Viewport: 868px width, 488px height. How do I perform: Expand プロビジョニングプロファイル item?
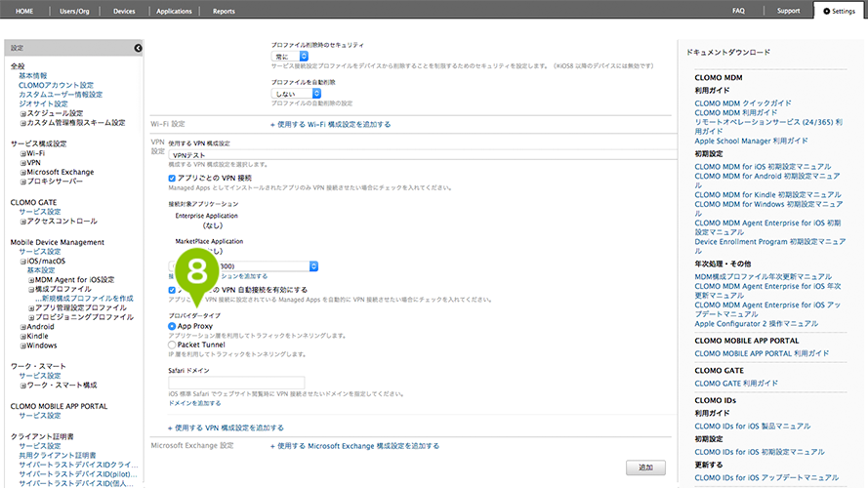[31, 318]
